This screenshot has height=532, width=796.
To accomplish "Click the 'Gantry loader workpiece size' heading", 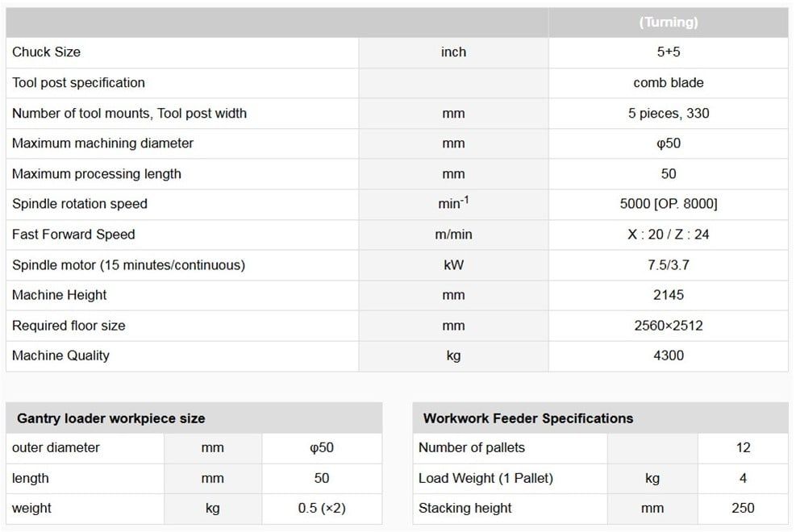I will [x=110, y=418].
